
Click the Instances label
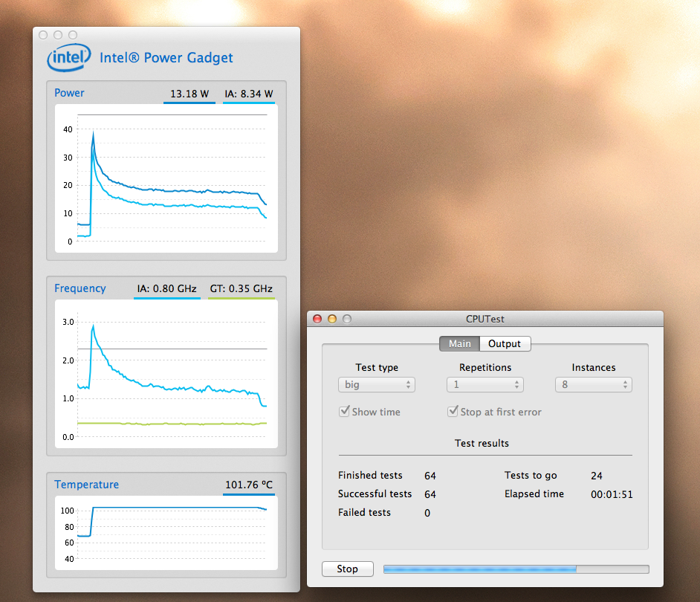click(x=593, y=367)
